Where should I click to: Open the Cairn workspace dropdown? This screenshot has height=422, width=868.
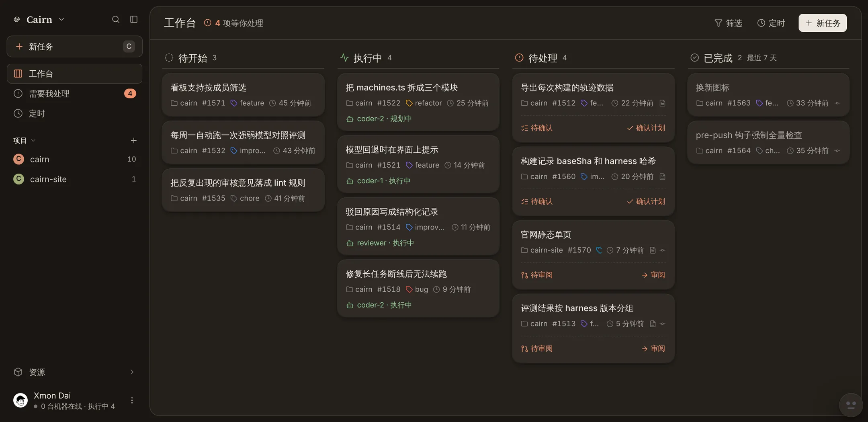[x=39, y=19]
